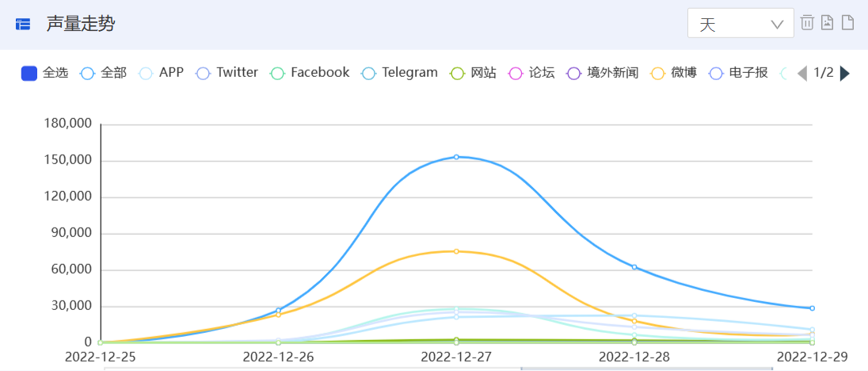Image resolution: width=868 pixels, height=371 pixels.
Task: Toggle the 微博 series in the legend
Action: [x=674, y=73]
